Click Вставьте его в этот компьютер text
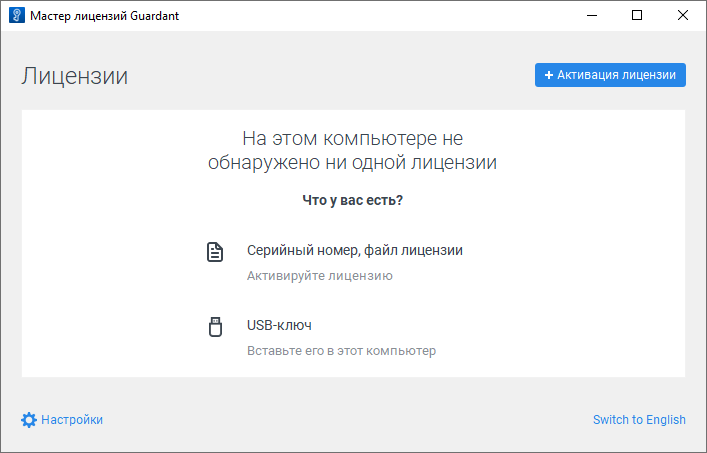The image size is (707, 453). [341, 351]
